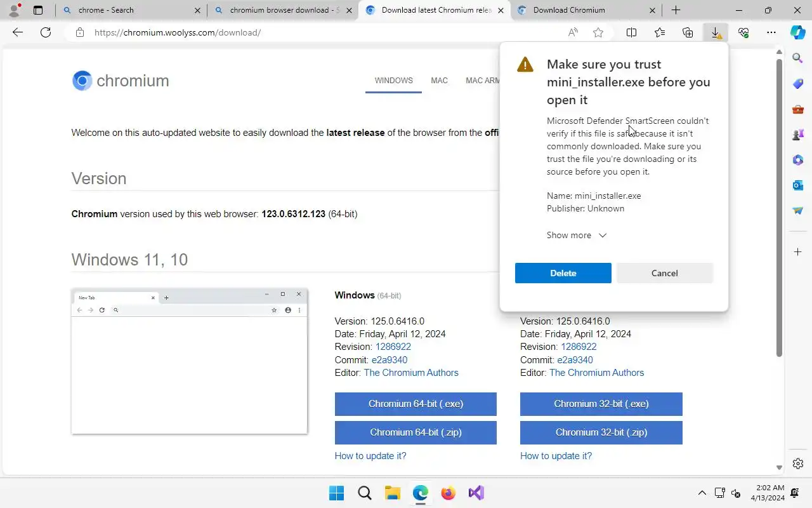Go back to previous page
This screenshot has width=812, height=508.
pyautogui.click(x=18, y=32)
